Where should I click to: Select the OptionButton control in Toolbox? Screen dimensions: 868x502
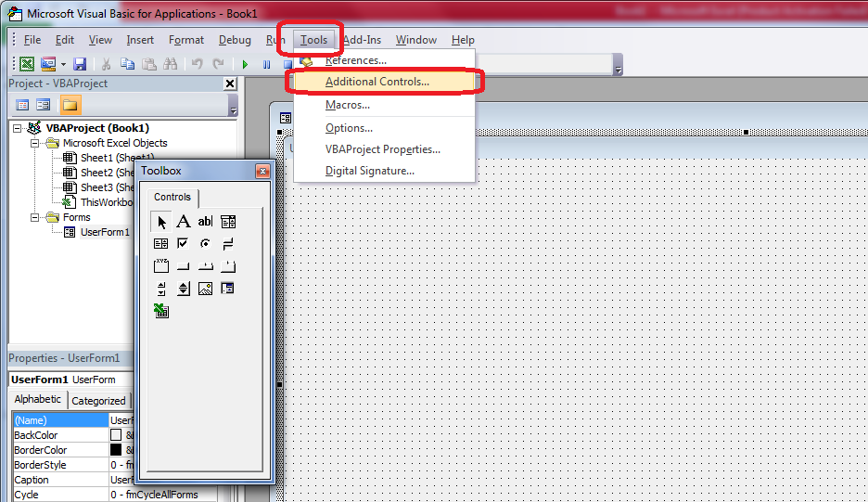(x=205, y=244)
